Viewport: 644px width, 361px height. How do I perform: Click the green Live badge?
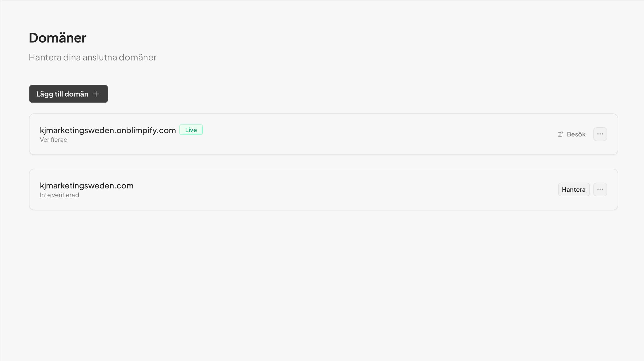191,130
